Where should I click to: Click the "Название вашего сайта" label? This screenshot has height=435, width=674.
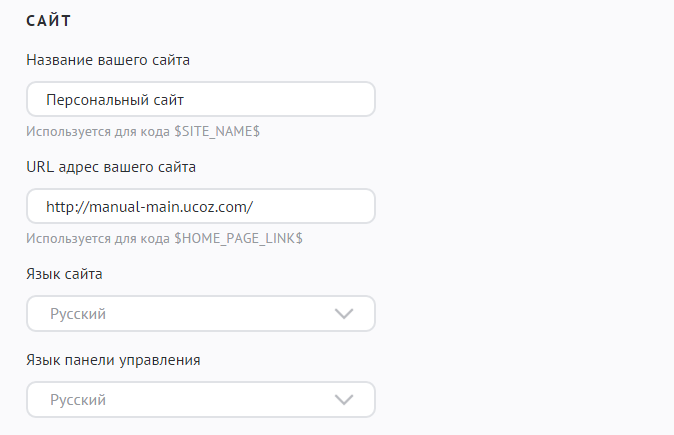point(108,59)
